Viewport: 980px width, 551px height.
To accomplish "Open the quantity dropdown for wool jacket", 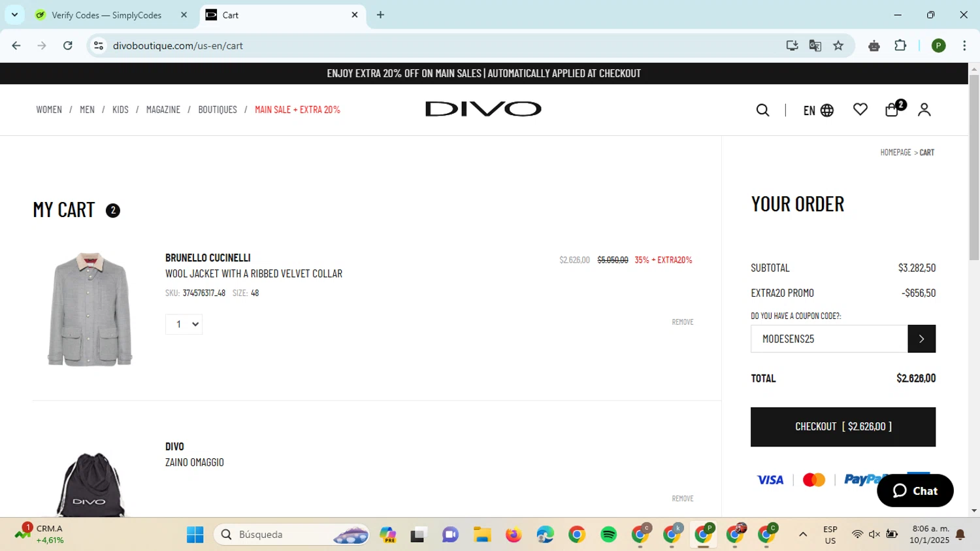I will [184, 324].
